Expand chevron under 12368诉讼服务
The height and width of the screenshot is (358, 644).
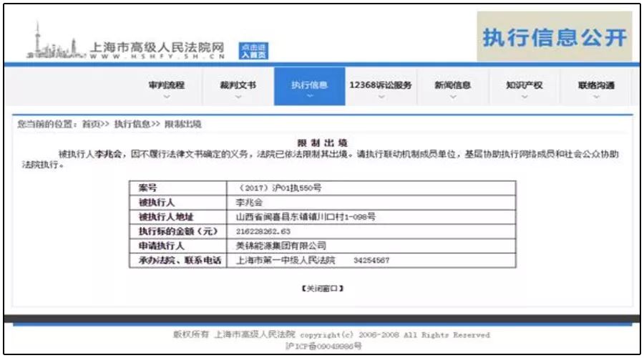(381, 97)
